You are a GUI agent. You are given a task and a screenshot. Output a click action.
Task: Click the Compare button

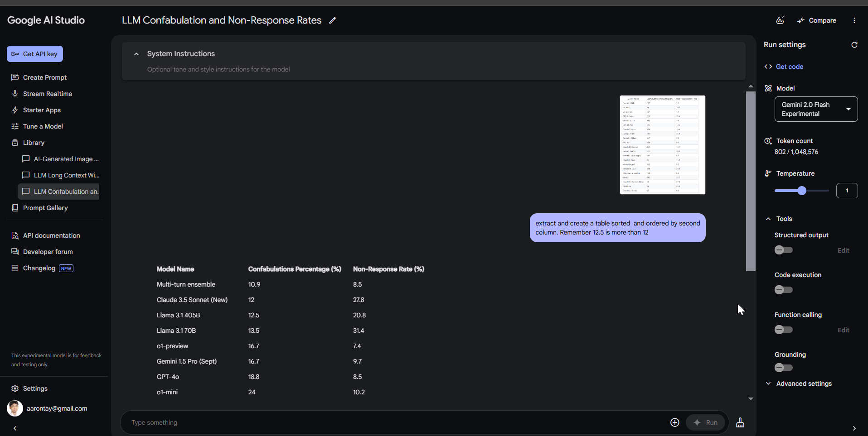(x=817, y=20)
